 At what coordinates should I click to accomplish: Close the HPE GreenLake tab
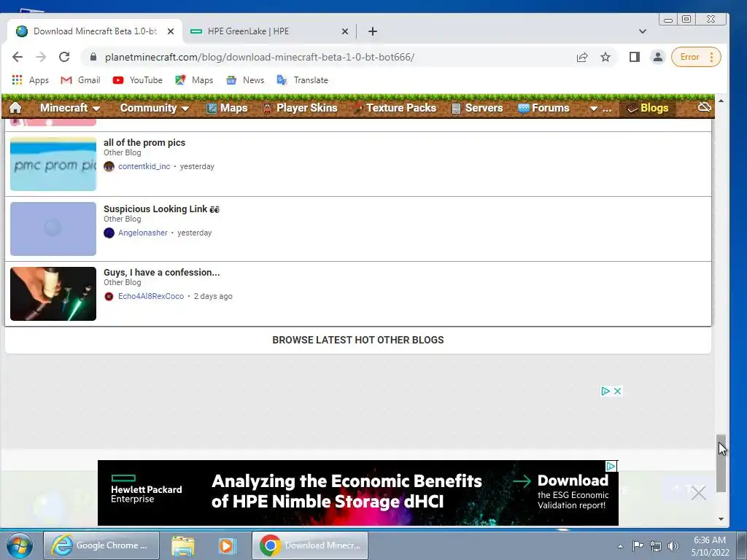coord(345,31)
